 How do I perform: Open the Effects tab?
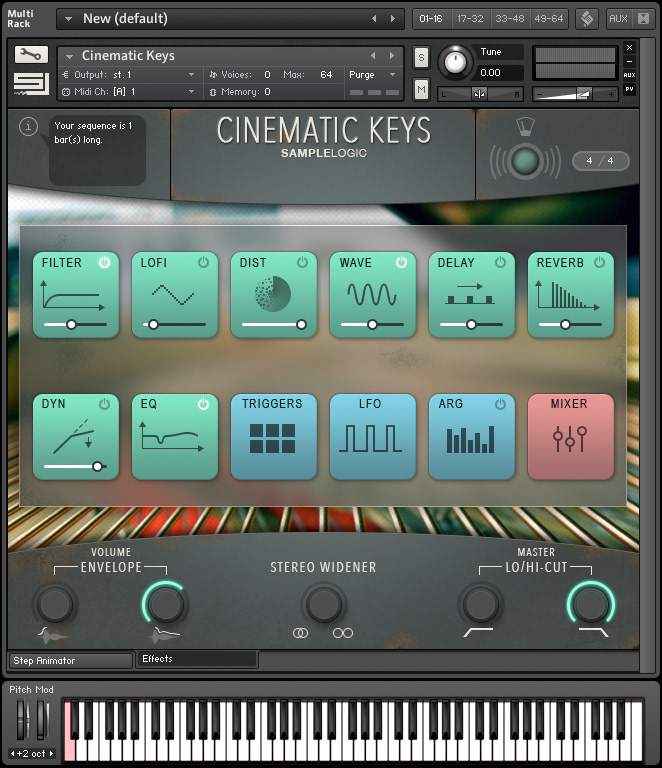197,659
